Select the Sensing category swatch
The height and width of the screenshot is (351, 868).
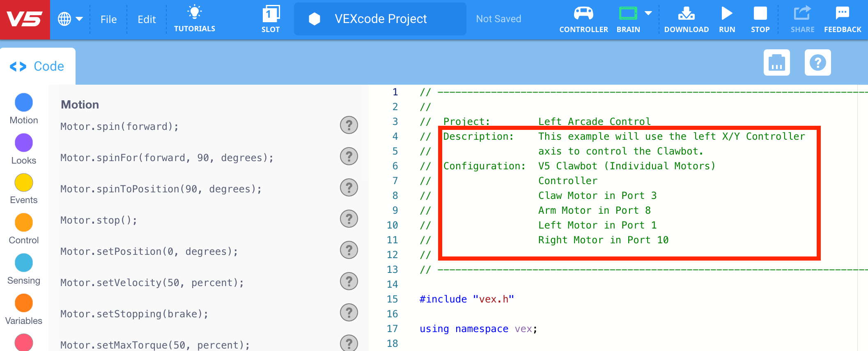23,263
